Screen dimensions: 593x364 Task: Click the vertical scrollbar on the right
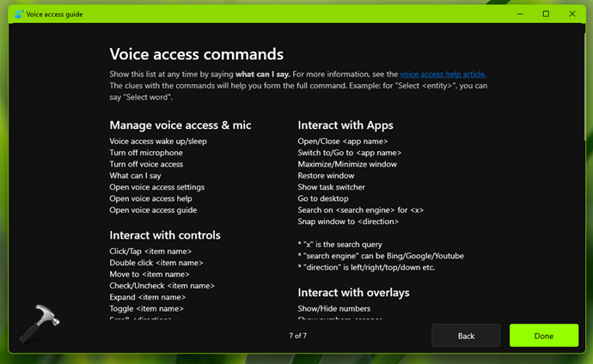click(x=585, y=86)
